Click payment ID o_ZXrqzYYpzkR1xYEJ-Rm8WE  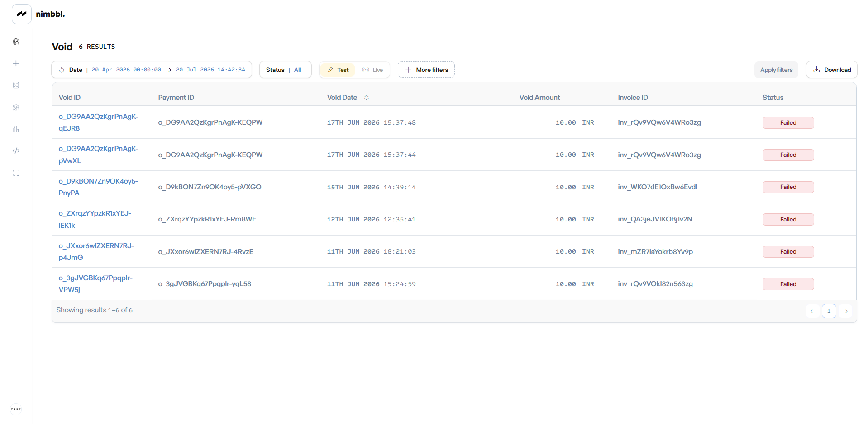pos(207,220)
